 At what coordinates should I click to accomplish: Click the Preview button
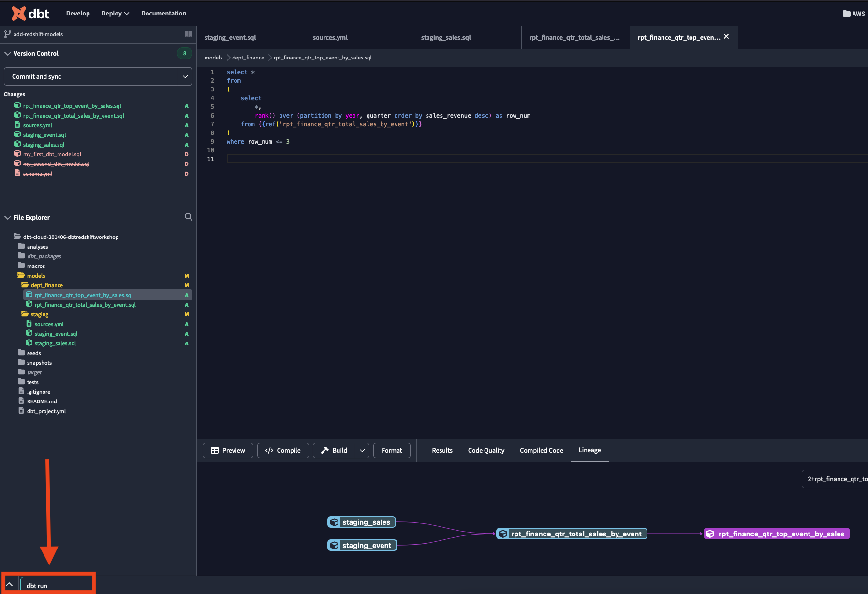pyautogui.click(x=228, y=450)
